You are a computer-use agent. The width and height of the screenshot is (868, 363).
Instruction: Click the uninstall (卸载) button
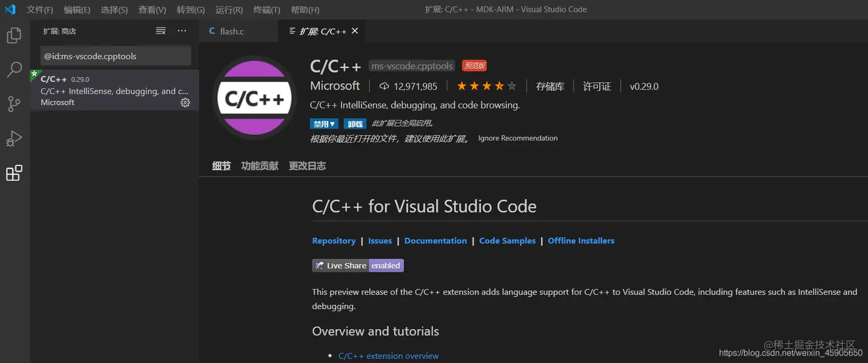pos(355,124)
